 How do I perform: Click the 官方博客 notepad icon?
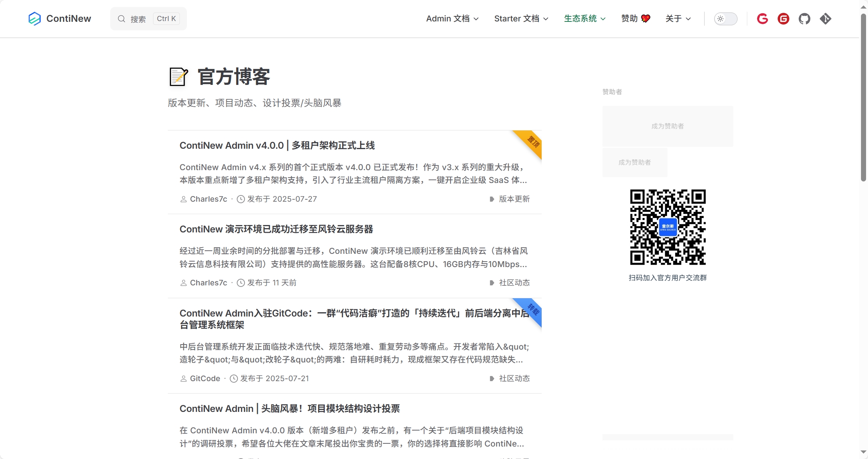[x=179, y=77]
